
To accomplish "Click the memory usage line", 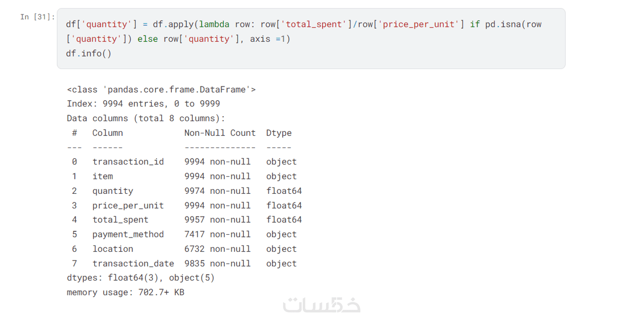I will [126, 292].
